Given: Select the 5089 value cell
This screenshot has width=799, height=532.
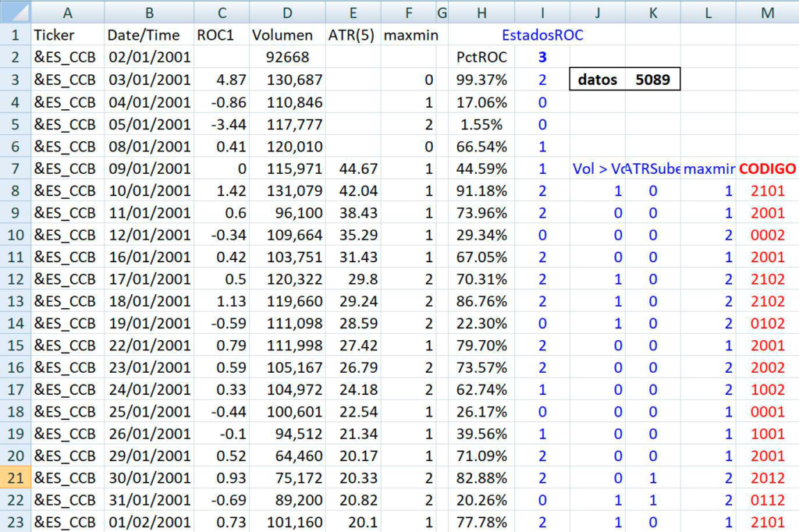Looking at the screenshot, I should click(x=653, y=80).
